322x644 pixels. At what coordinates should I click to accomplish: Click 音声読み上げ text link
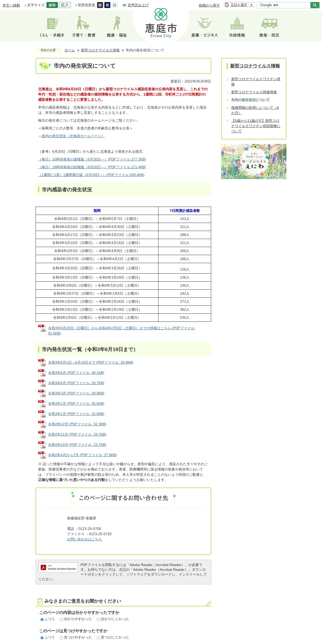pos(138,5)
